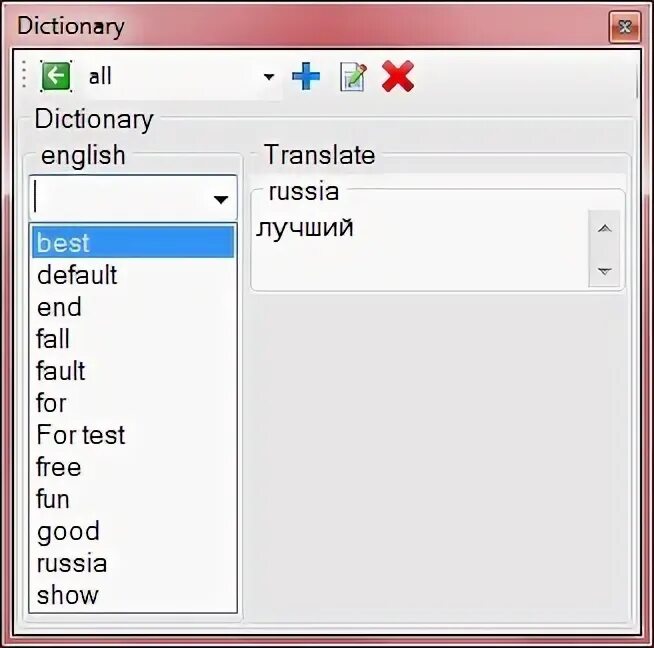Choose the word "end"
Image resolution: width=654 pixels, height=648 pixels.
coord(133,307)
